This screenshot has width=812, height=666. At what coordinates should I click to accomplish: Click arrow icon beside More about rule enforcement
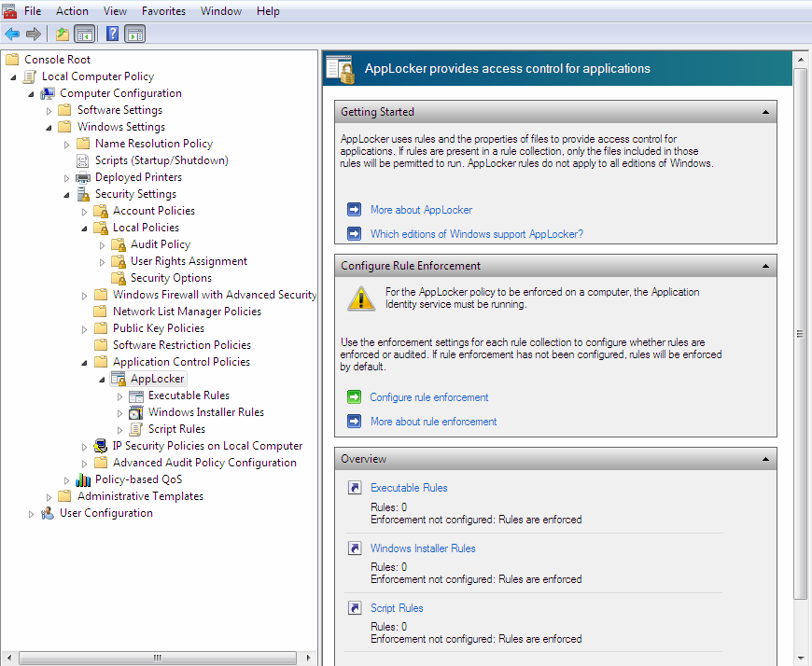[x=355, y=422]
